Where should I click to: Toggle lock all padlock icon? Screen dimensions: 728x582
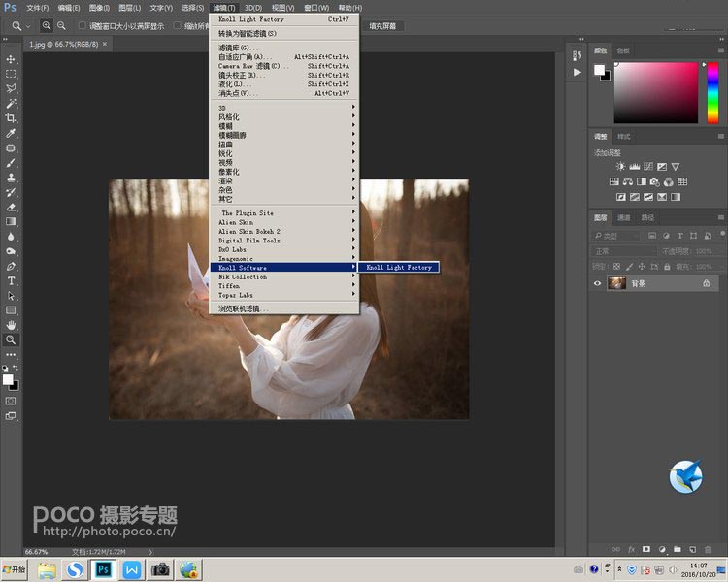[x=667, y=267]
